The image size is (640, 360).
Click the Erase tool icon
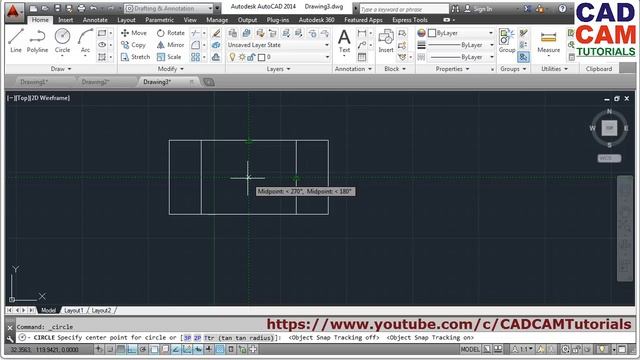pos(216,33)
